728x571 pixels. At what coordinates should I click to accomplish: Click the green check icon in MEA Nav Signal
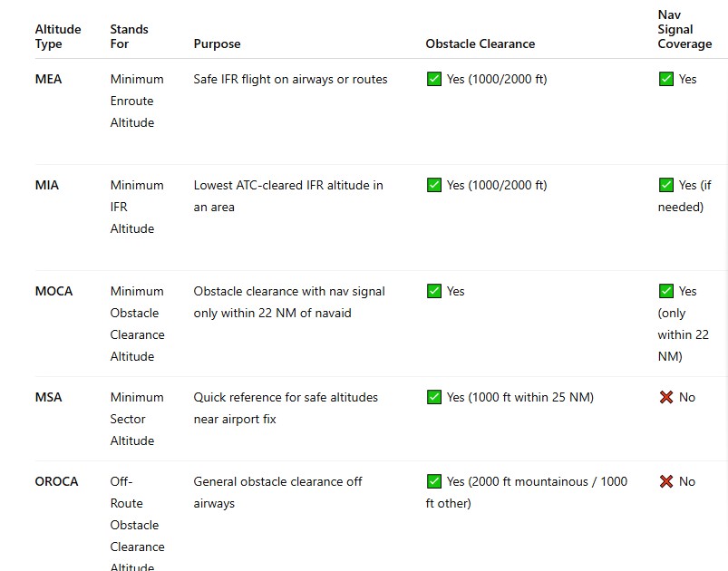coord(665,79)
